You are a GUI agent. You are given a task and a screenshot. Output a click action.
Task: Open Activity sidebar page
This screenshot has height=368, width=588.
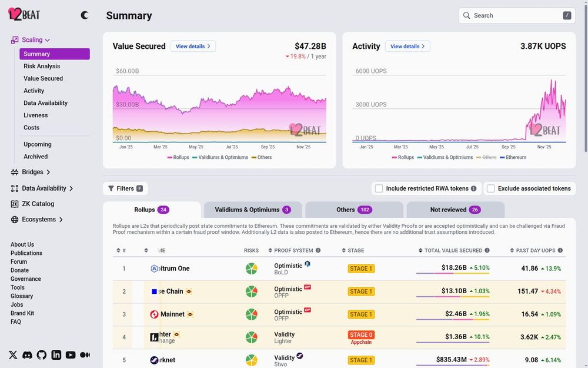pos(34,91)
